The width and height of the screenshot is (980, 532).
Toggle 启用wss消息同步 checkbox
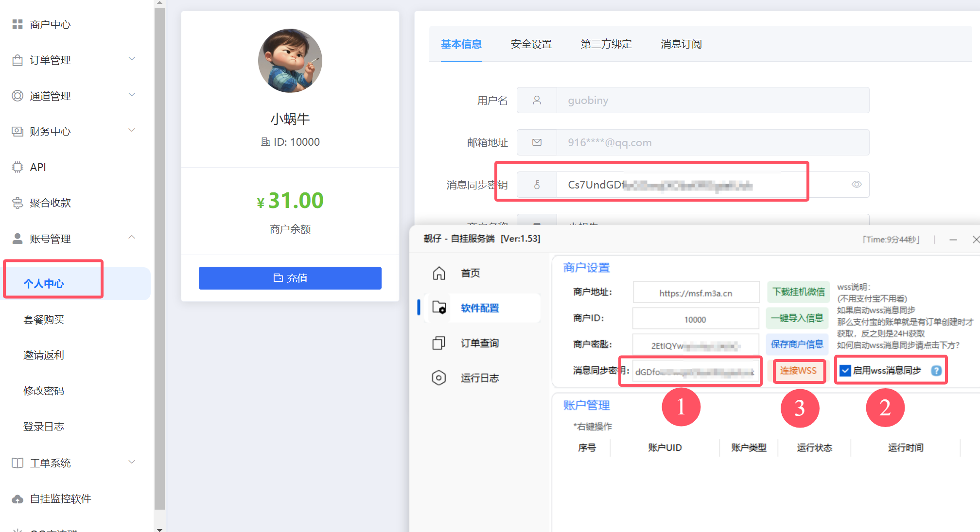(x=845, y=371)
